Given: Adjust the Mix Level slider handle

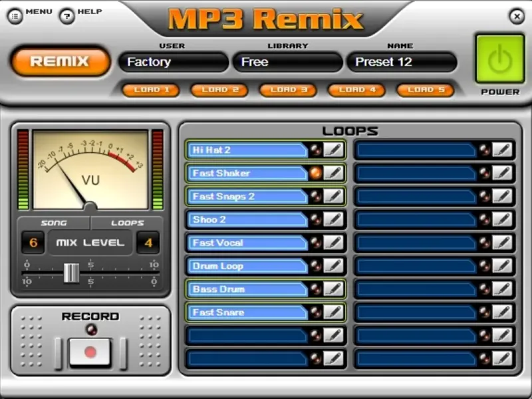Looking at the screenshot, I should click(72, 273).
